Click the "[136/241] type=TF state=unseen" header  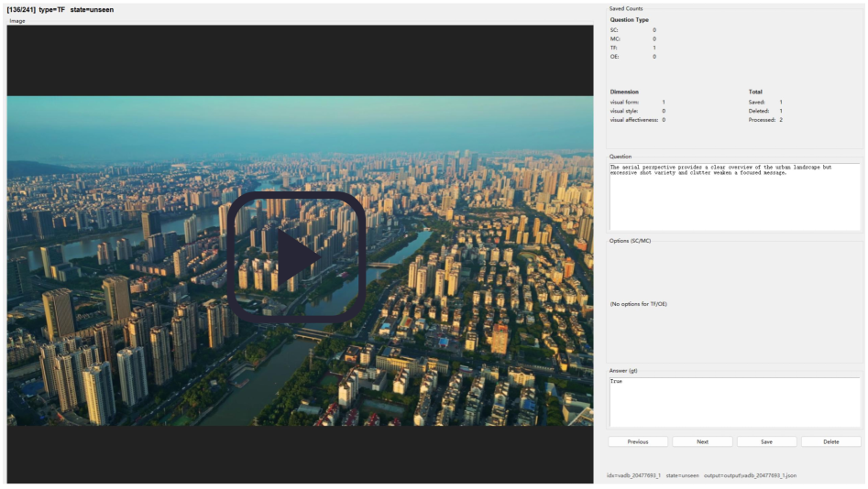click(60, 9)
